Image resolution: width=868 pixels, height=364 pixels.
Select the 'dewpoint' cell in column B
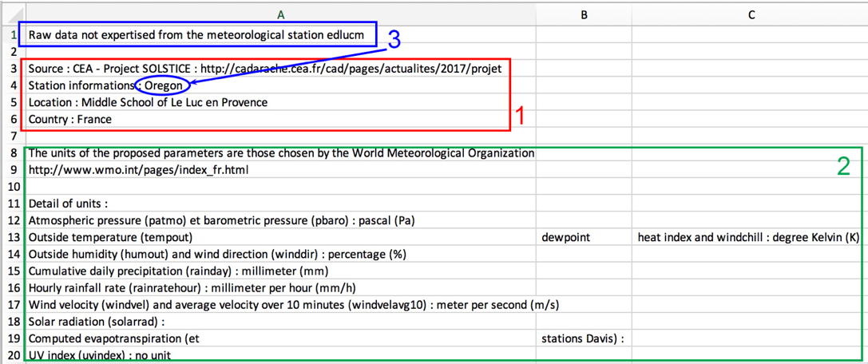tap(565, 237)
